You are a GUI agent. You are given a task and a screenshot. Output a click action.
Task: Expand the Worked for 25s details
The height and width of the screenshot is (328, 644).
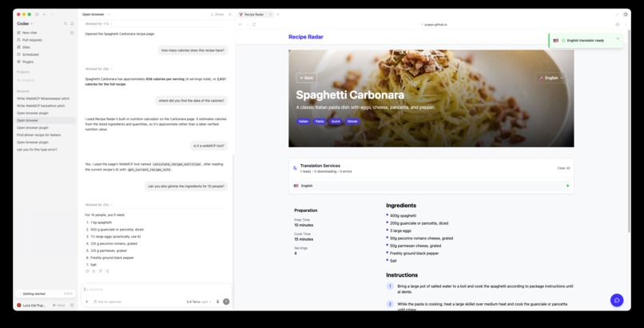coord(98,205)
